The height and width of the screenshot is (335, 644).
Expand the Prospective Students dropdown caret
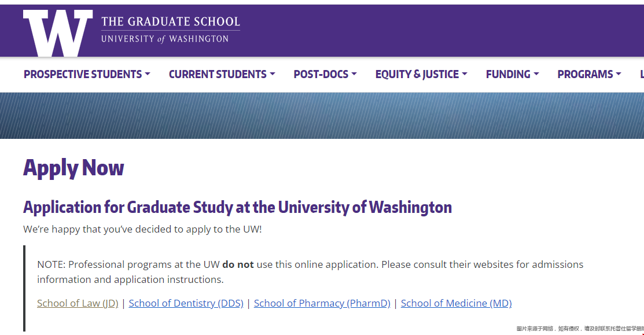[x=148, y=74]
